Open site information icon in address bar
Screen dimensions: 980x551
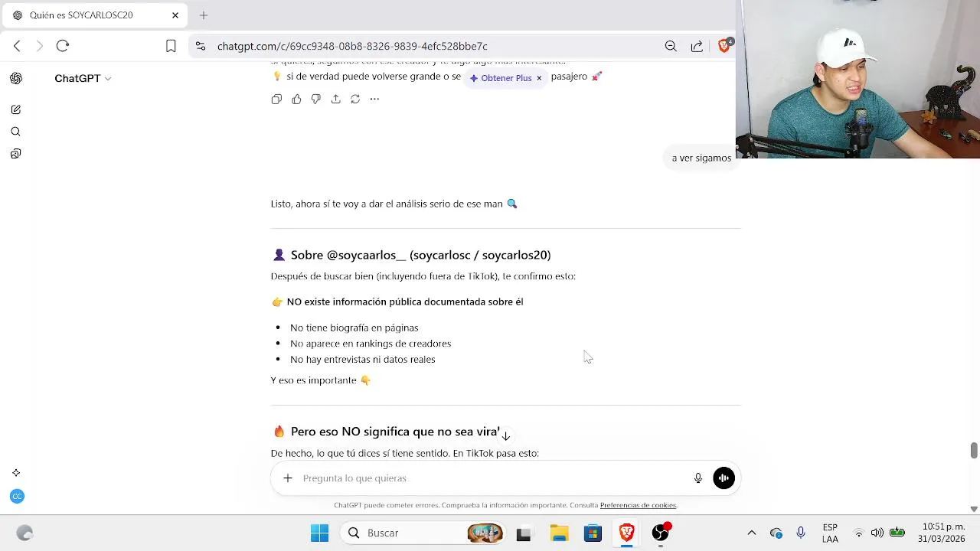[201, 46]
